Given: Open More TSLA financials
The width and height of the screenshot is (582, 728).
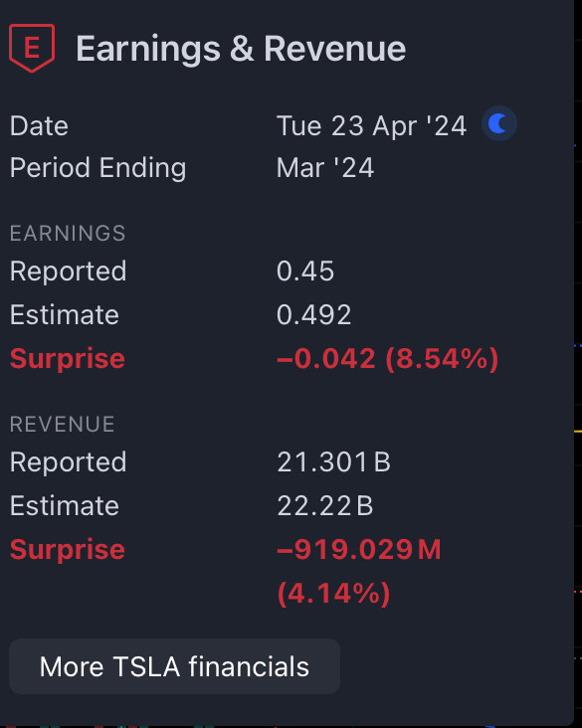Looking at the screenshot, I should coord(175,666).
